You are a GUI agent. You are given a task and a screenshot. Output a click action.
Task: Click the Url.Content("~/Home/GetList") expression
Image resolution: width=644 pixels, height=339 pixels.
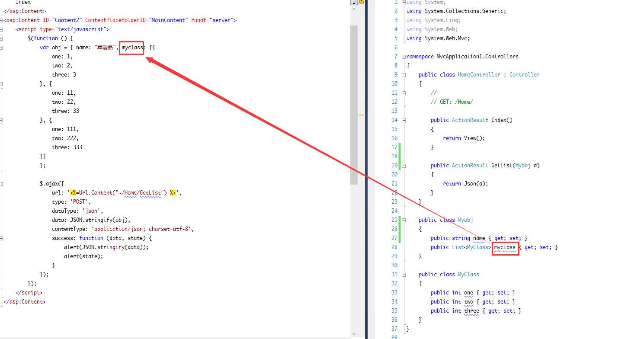pos(123,192)
